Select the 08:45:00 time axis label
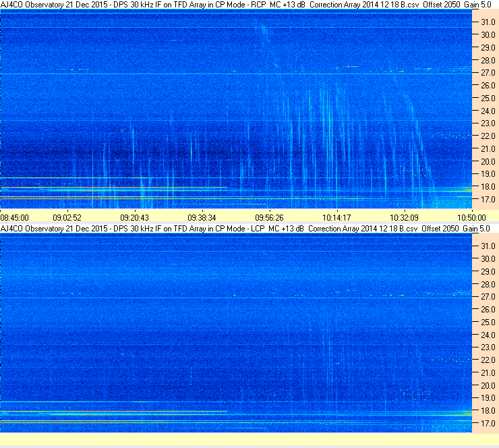499x448 pixels. (15, 218)
